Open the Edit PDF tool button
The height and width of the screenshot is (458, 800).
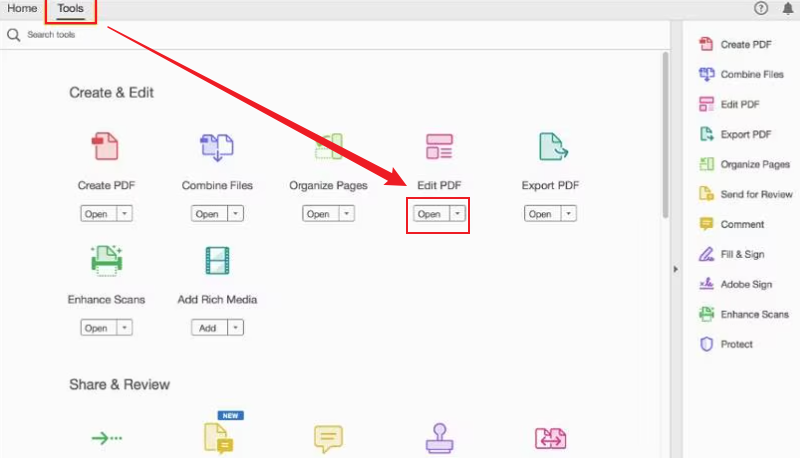click(x=432, y=213)
